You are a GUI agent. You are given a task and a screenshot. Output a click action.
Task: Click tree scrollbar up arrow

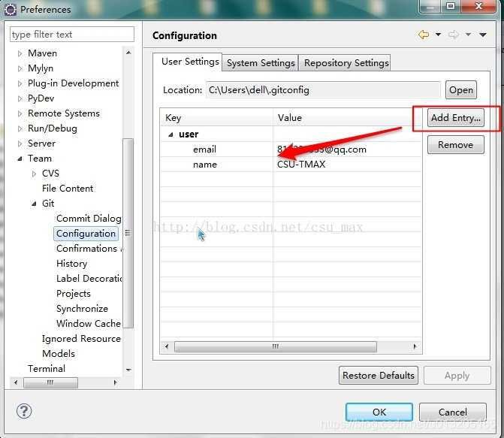click(x=128, y=53)
